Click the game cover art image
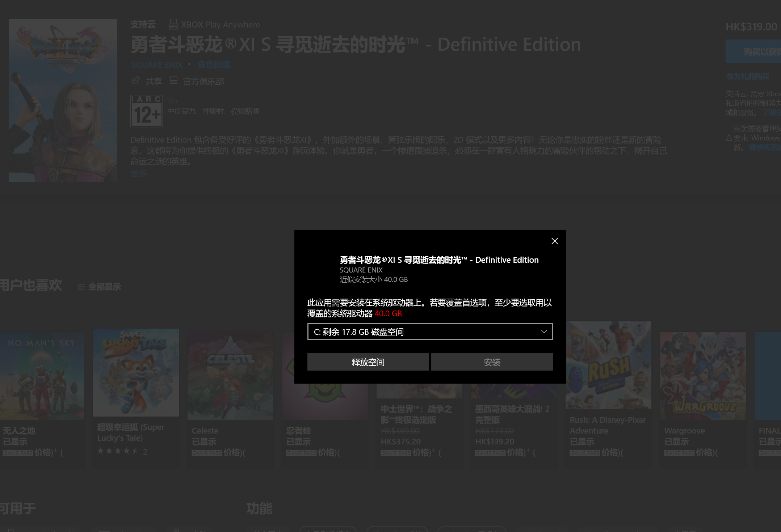 tap(63, 100)
